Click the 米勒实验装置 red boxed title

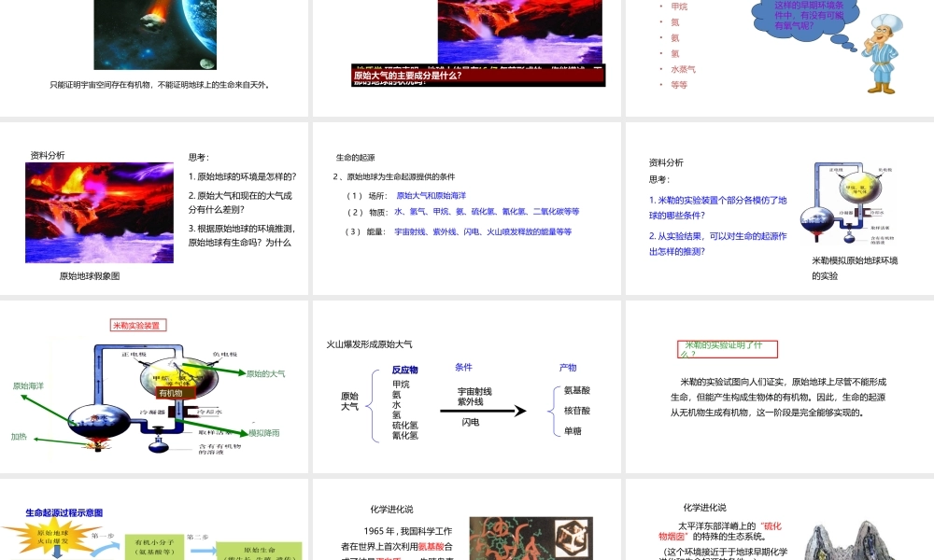pos(137,325)
